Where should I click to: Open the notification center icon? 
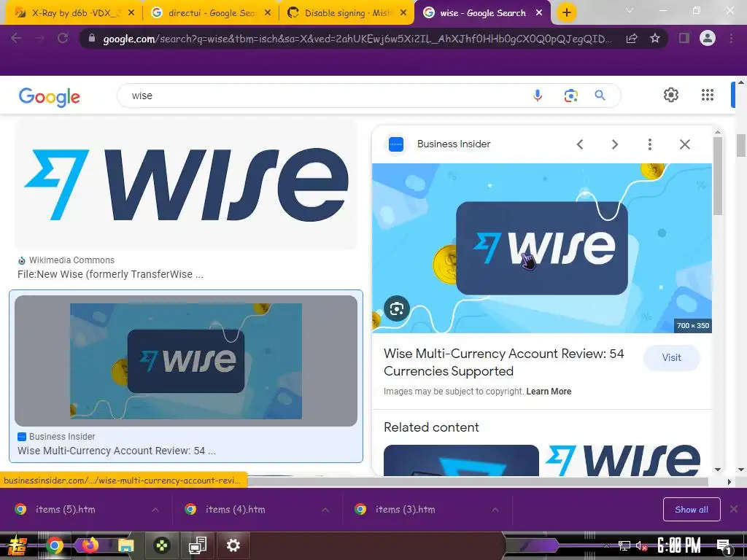pyautogui.click(x=724, y=546)
